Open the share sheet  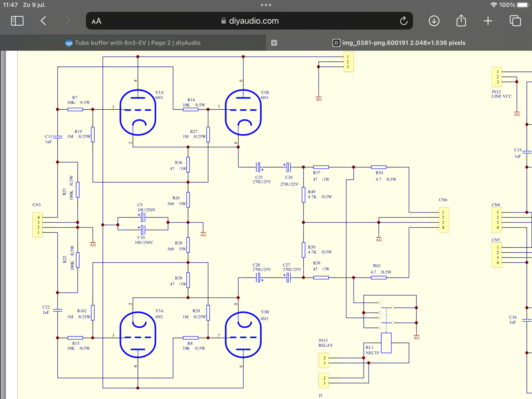(x=461, y=21)
